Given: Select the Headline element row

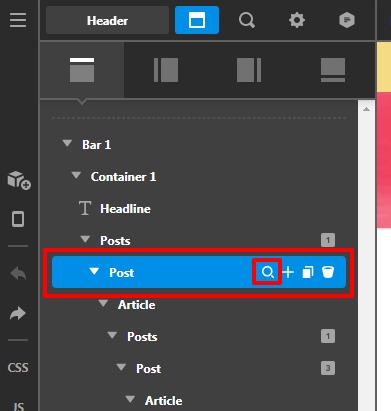Looking at the screenshot, I should pyautogui.click(x=198, y=209).
